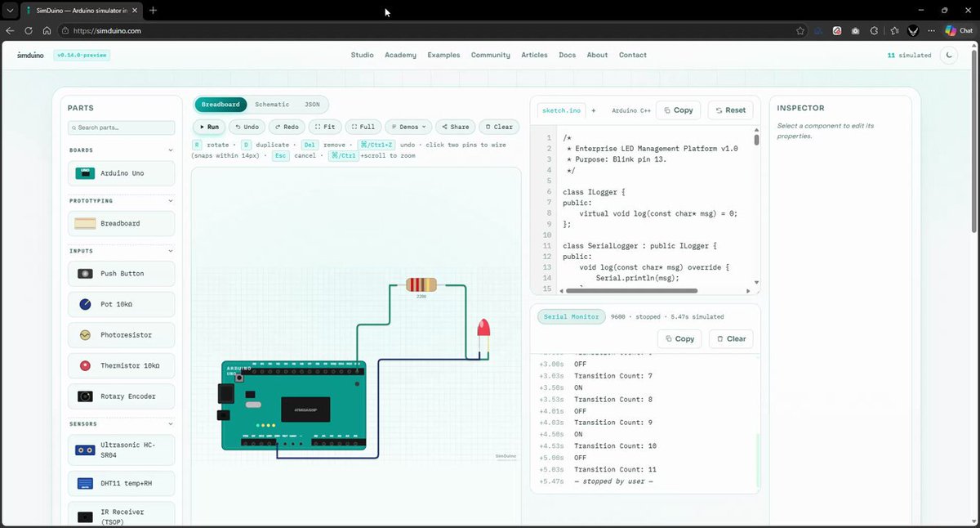Collapse the Boards section chevron
This screenshot has width=980, height=528.
click(171, 150)
